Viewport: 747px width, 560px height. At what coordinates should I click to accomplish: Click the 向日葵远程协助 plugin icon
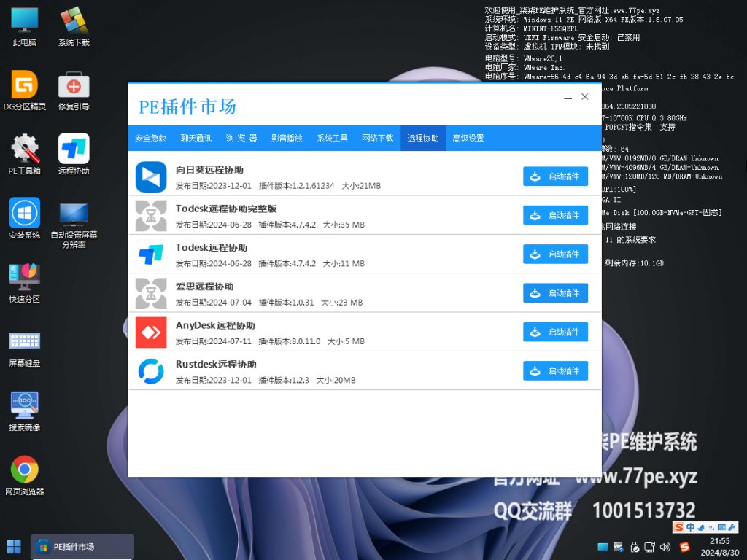coord(151,176)
